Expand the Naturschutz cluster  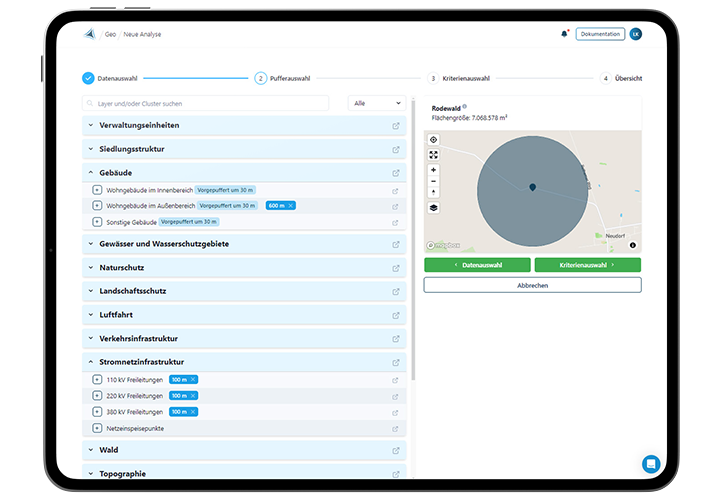coord(90,268)
